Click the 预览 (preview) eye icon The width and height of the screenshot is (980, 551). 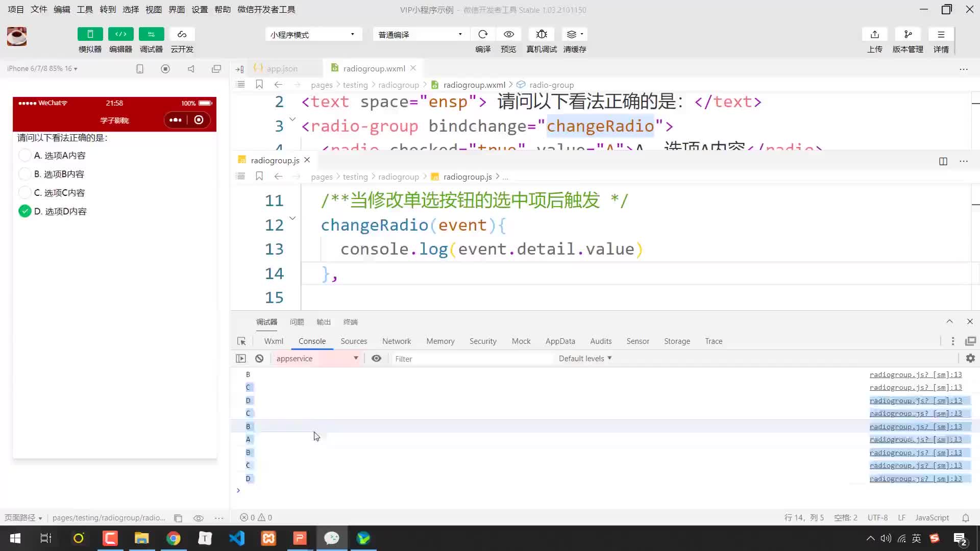click(509, 34)
